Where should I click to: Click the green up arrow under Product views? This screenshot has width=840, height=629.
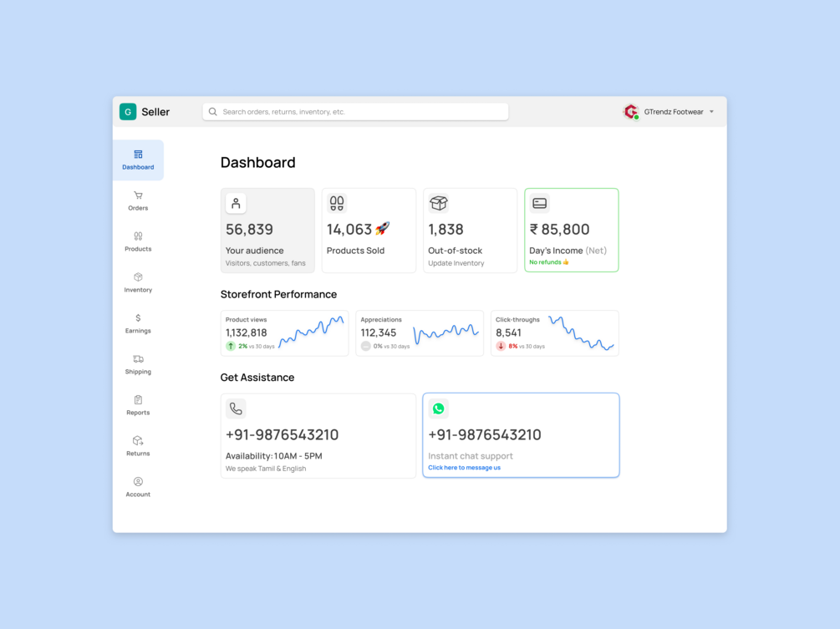[x=231, y=347]
